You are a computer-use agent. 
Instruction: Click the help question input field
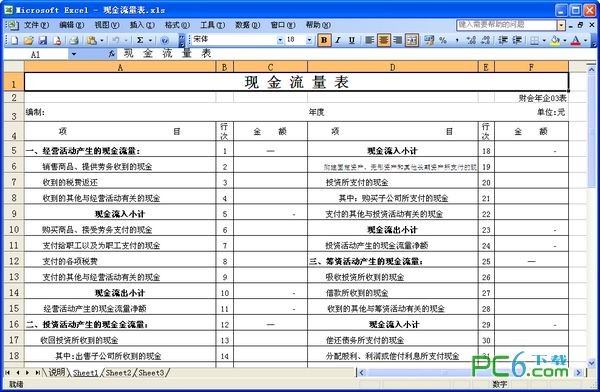point(507,25)
